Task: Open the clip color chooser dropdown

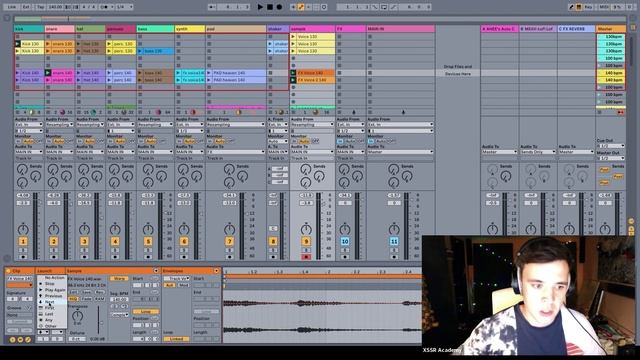Action: (x=20, y=285)
